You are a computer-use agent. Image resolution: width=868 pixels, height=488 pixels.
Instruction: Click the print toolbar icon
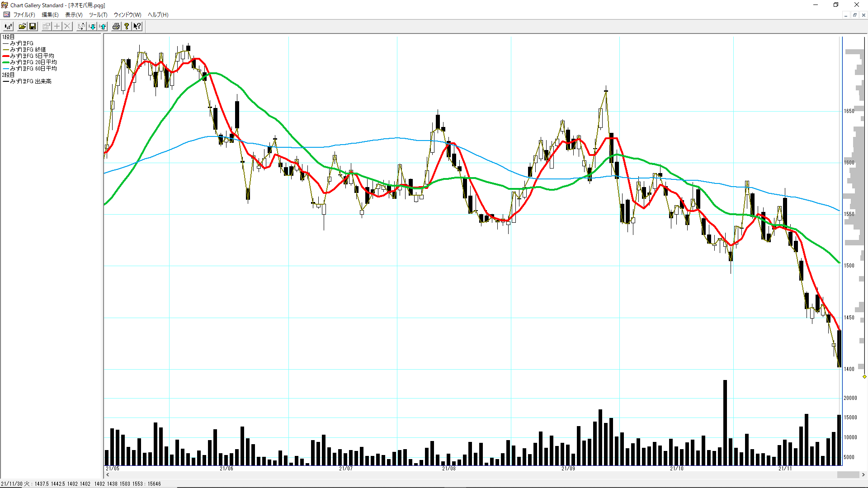pyautogui.click(x=116, y=26)
